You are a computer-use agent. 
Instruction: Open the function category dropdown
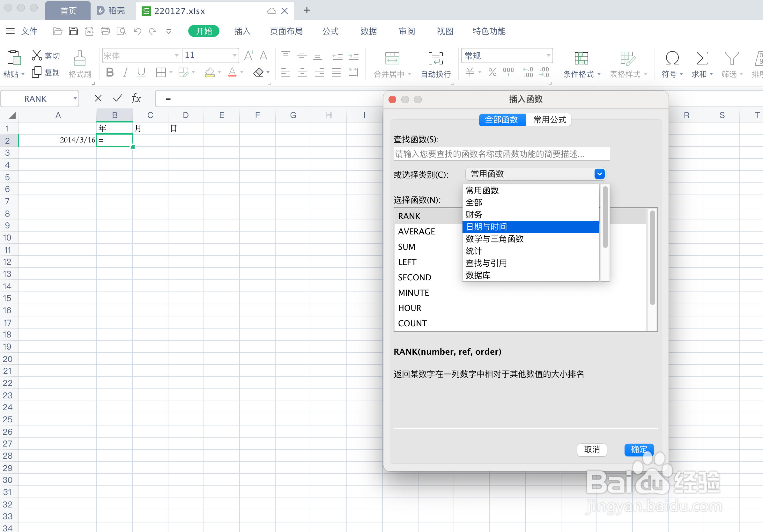599,174
